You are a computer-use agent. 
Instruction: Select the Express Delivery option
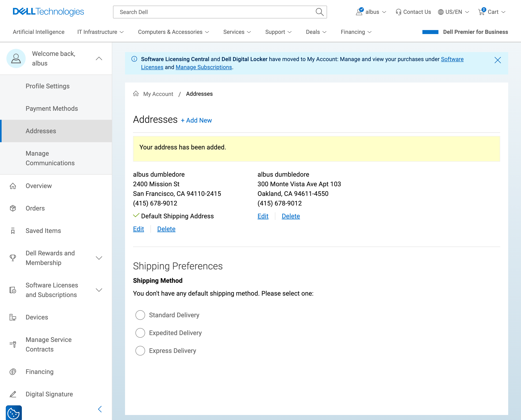pos(140,351)
